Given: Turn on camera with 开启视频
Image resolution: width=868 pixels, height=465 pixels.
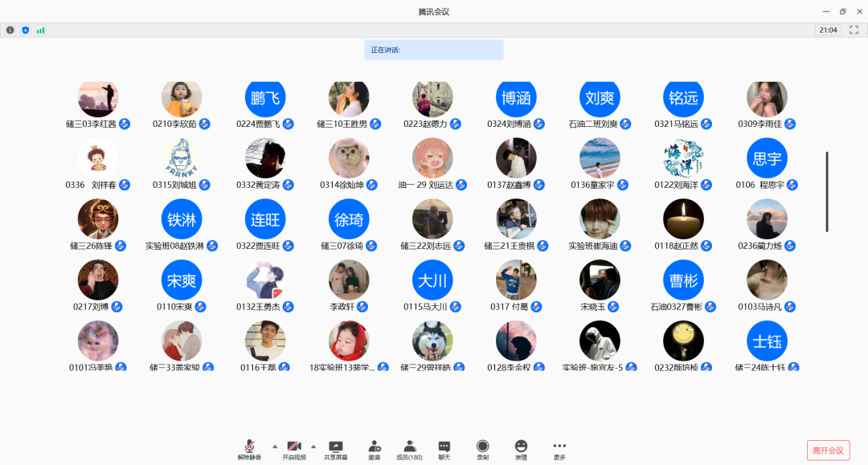Looking at the screenshot, I should (x=294, y=450).
